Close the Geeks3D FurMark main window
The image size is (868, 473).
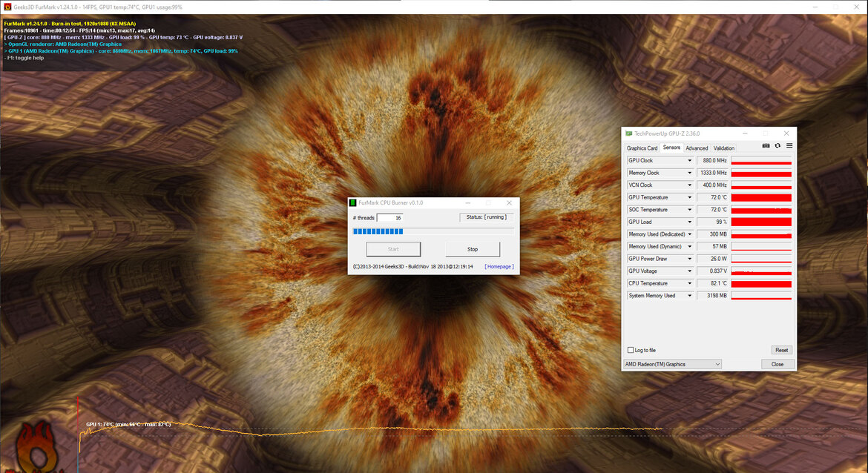[x=856, y=7]
